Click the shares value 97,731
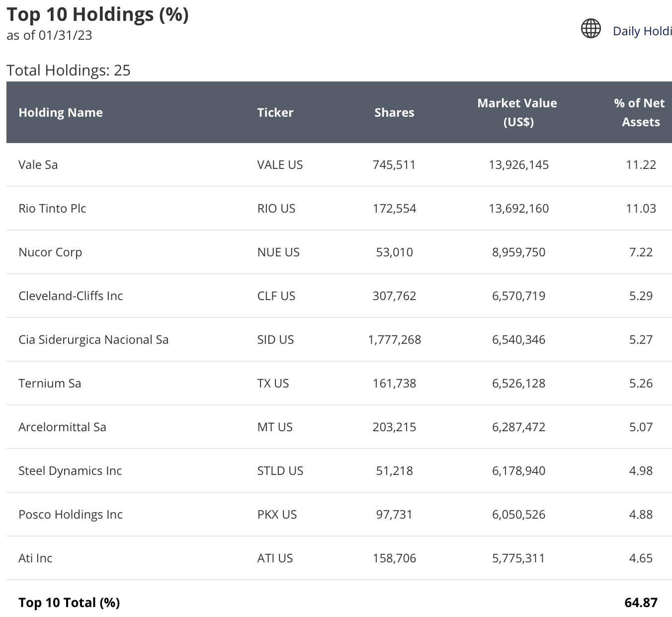Viewport: 672px width, 617px height. tap(394, 514)
